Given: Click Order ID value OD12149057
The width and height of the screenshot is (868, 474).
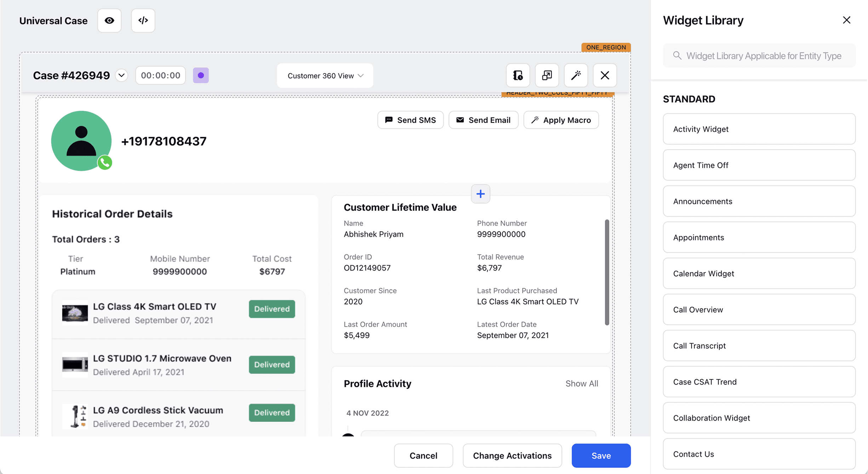Looking at the screenshot, I should click(x=367, y=268).
